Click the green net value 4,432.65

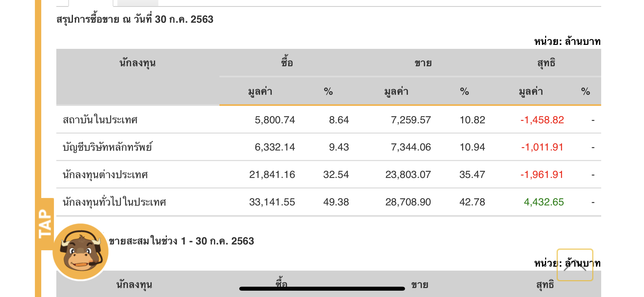544,202
